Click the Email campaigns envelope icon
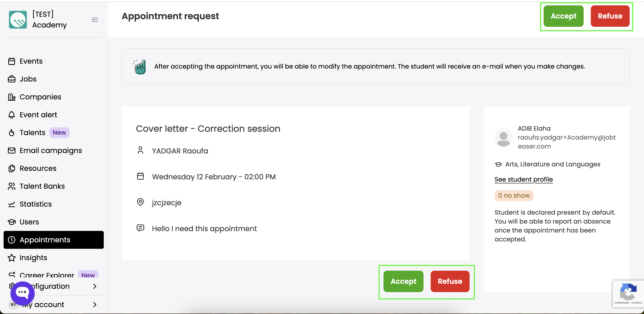Screen dimensions: 644x314 pyautogui.click(x=11, y=151)
